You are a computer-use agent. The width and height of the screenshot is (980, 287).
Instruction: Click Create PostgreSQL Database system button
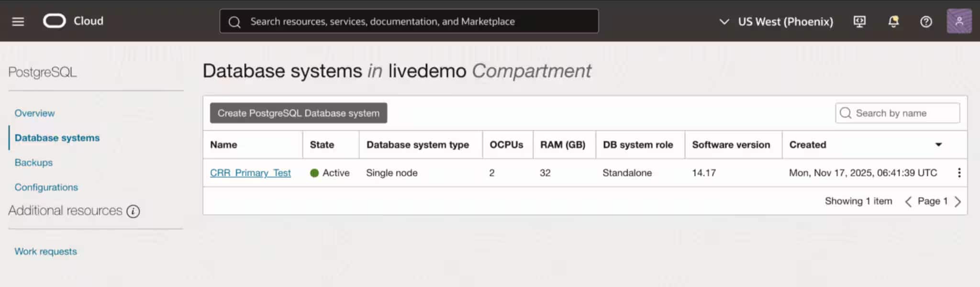tap(298, 113)
